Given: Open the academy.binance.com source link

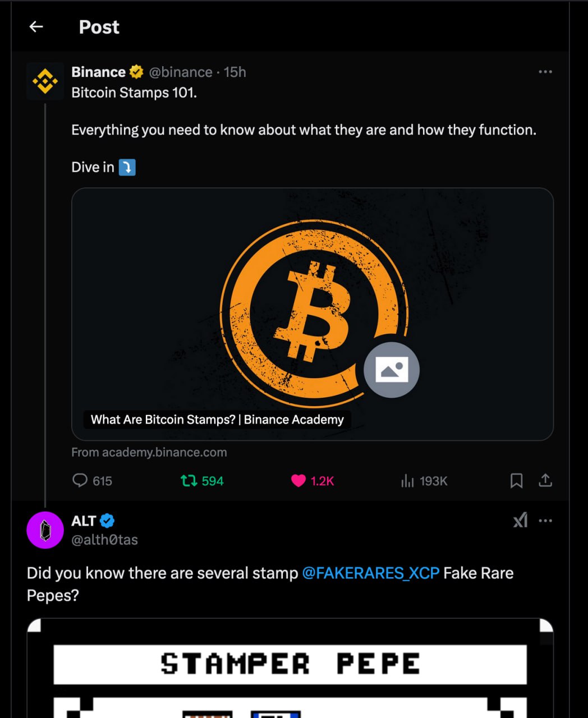Looking at the screenshot, I should click(149, 452).
